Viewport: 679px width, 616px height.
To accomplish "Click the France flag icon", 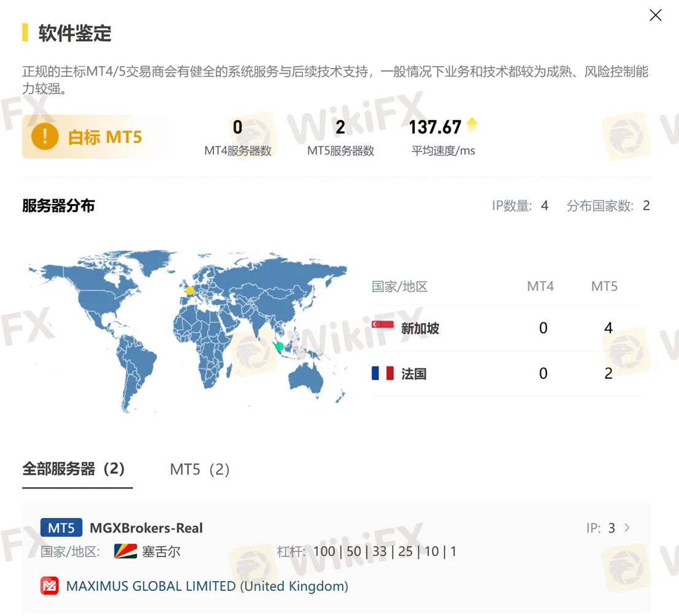I will coord(383,373).
